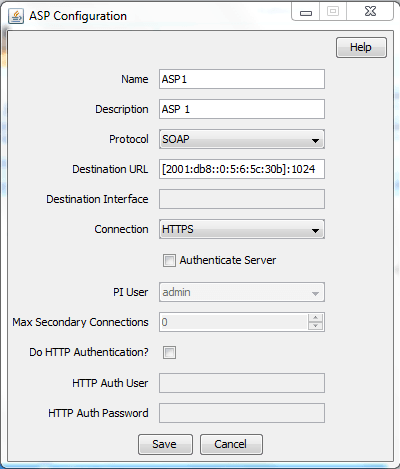Screen dimensions: 400x469
Task: Enable the Authenticate Server checkbox
Action: (169, 260)
